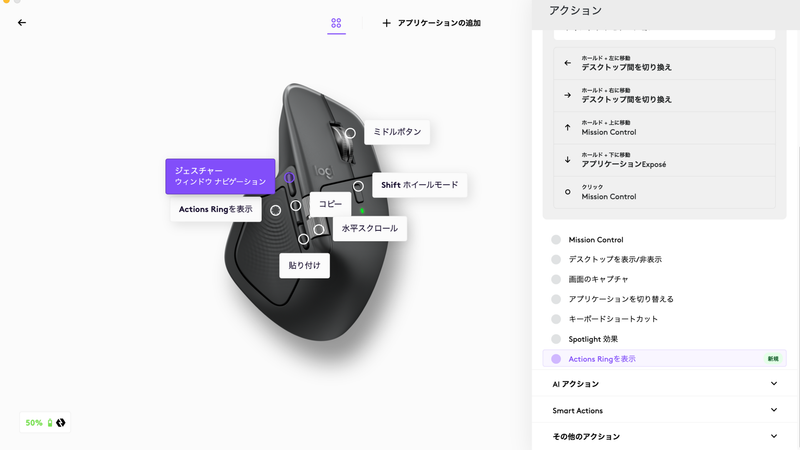The height and width of the screenshot is (450, 800).
Task: Select the ミドルボタン label
Action: tap(397, 132)
